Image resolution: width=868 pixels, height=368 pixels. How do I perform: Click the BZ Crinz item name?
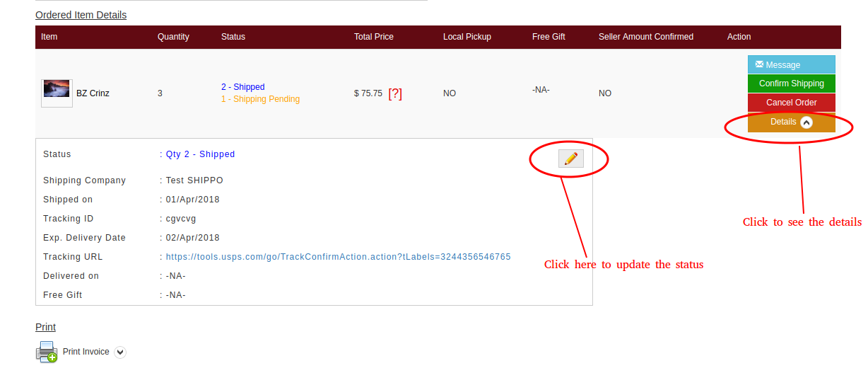pyautogui.click(x=93, y=93)
